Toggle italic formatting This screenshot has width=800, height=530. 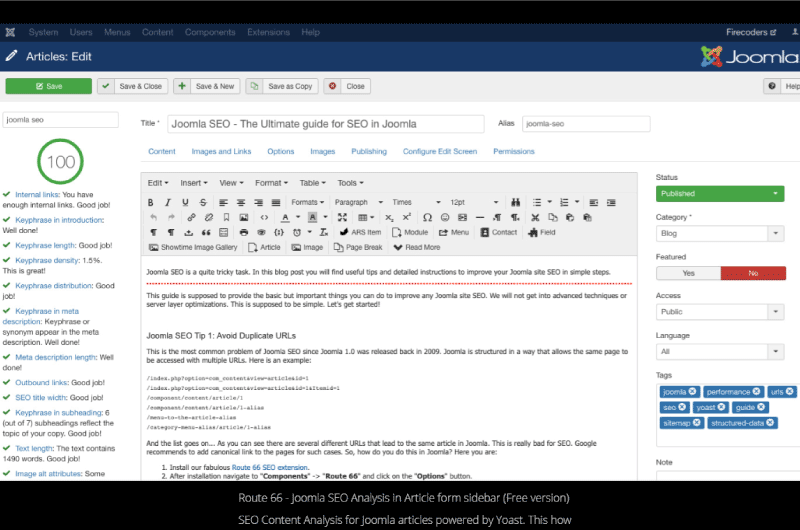(168, 203)
